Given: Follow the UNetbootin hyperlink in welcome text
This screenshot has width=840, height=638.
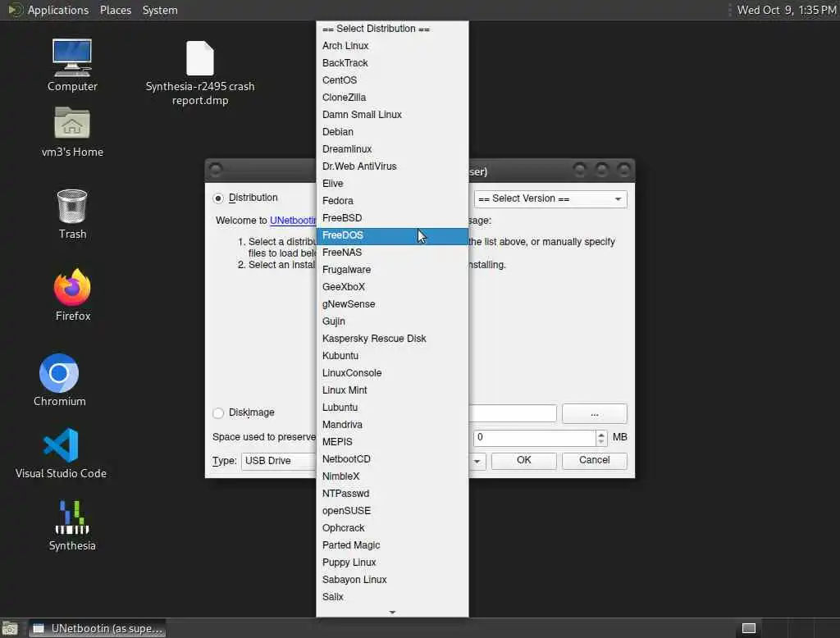Looking at the screenshot, I should tap(293, 220).
